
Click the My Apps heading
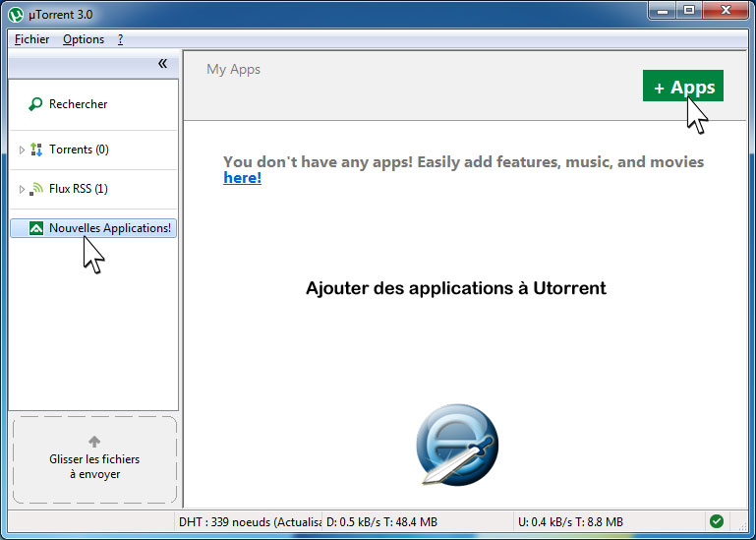233,70
